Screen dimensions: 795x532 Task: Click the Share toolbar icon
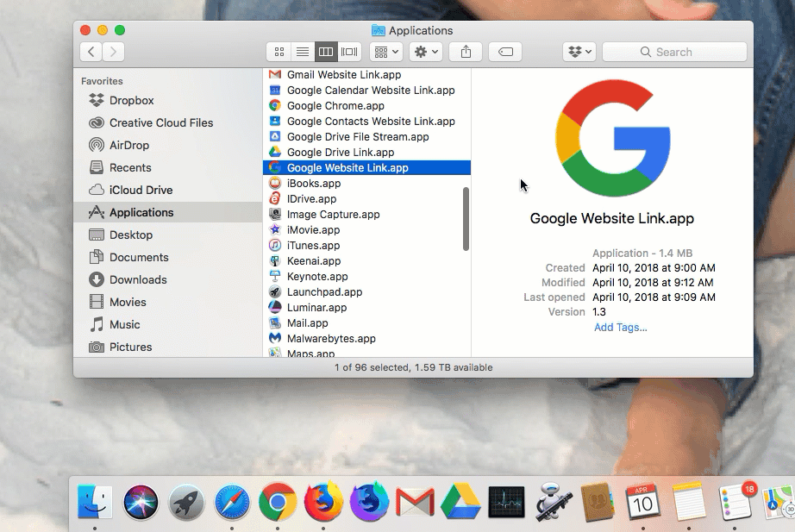466,52
